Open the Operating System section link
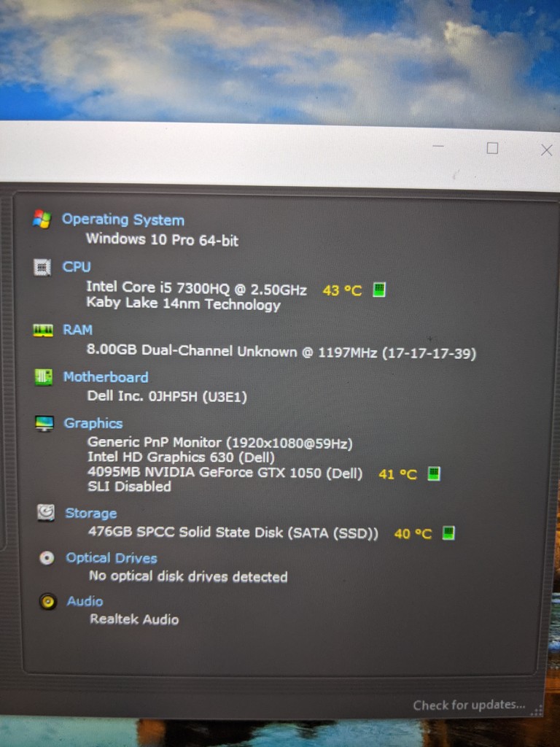 122,220
